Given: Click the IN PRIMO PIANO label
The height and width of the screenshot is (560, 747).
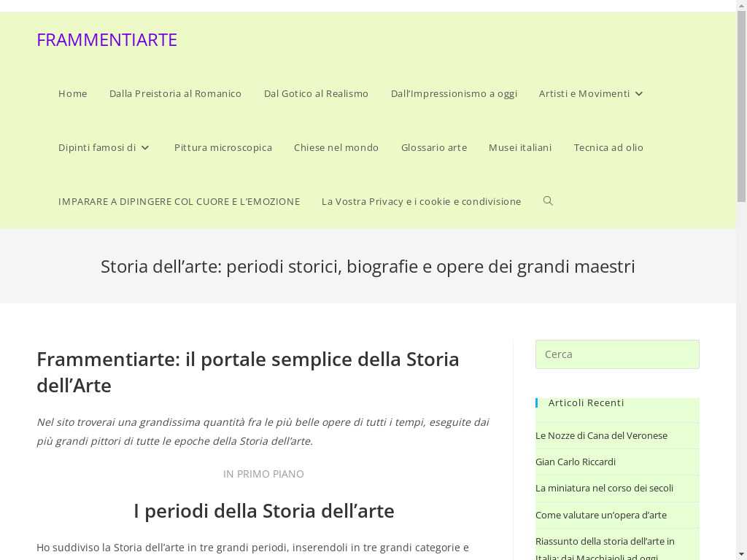Looking at the screenshot, I should click(263, 474).
